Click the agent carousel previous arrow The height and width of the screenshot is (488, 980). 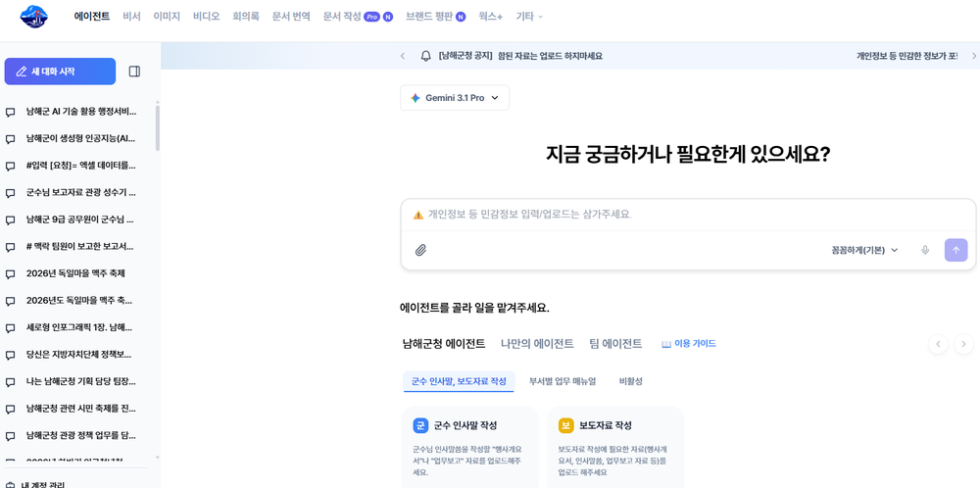point(938,344)
